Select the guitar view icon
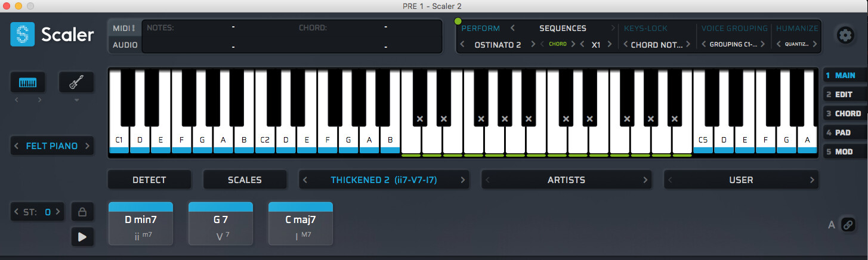The image size is (868, 260). coord(76,82)
